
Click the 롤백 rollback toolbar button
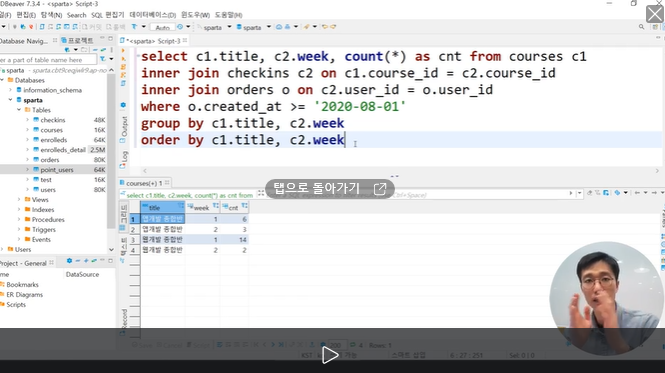115,27
